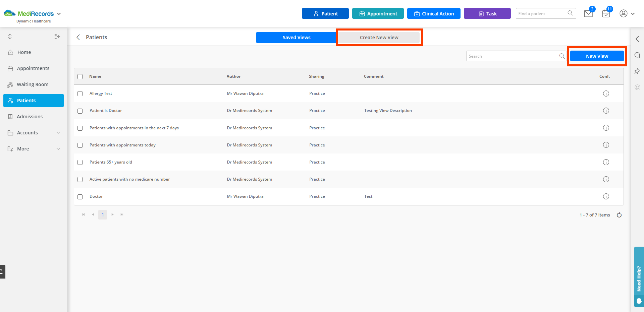The height and width of the screenshot is (312, 644).
Task: Click the purple Task button
Action: [487, 13]
